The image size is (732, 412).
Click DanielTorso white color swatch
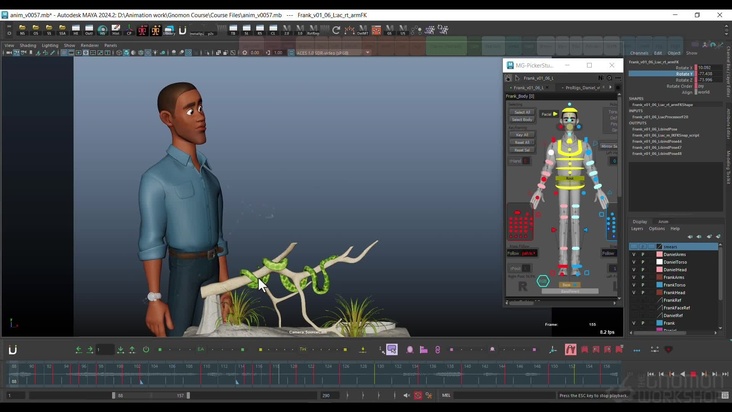[660, 262]
